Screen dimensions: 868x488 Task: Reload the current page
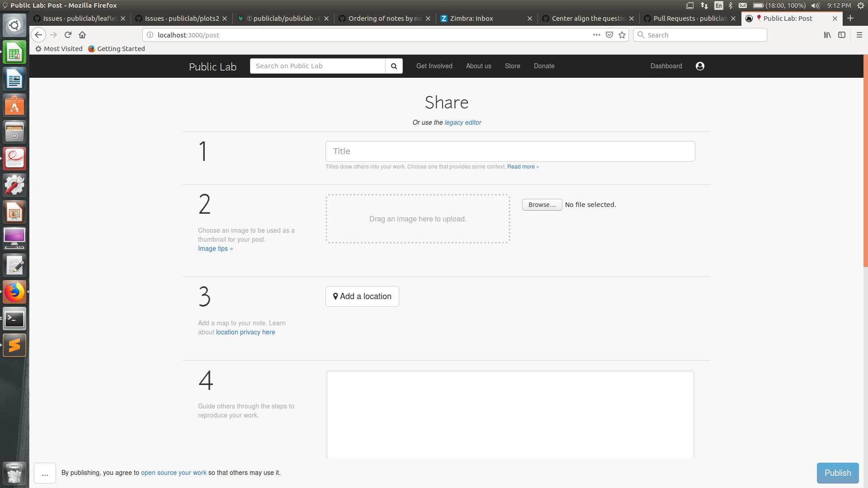click(x=68, y=35)
